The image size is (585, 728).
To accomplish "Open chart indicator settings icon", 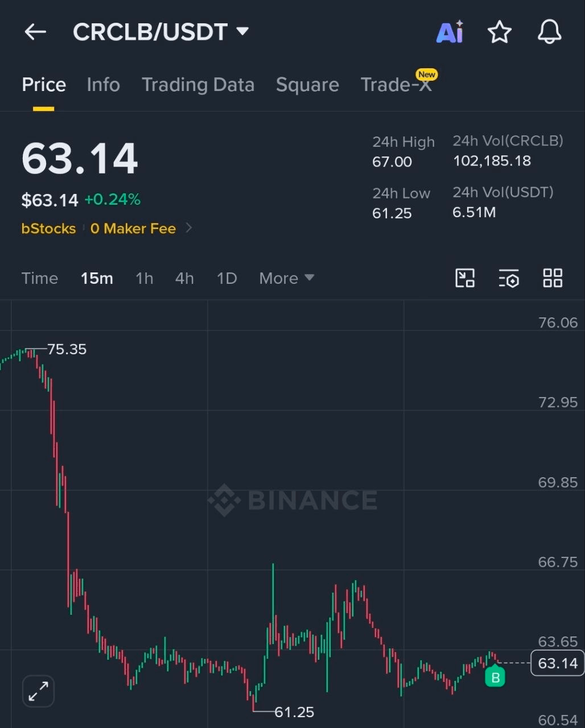I will tap(509, 278).
